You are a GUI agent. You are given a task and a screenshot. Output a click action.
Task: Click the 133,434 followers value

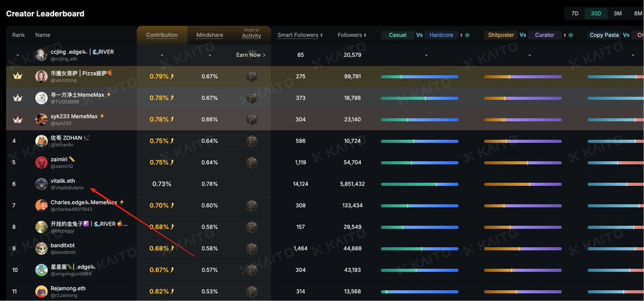coord(352,205)
